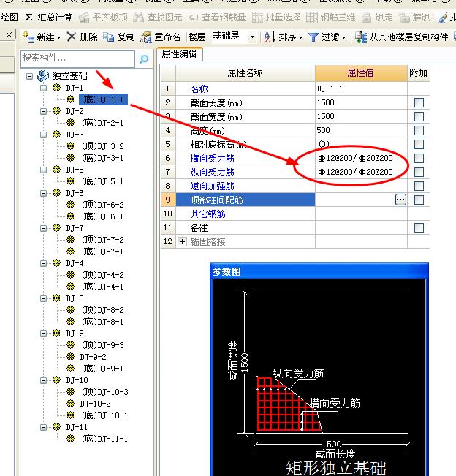Tick 附加 checkbox for 高度
Viewport: 456px width, 476px height.
pyautogui.click(x=419, y=131)
